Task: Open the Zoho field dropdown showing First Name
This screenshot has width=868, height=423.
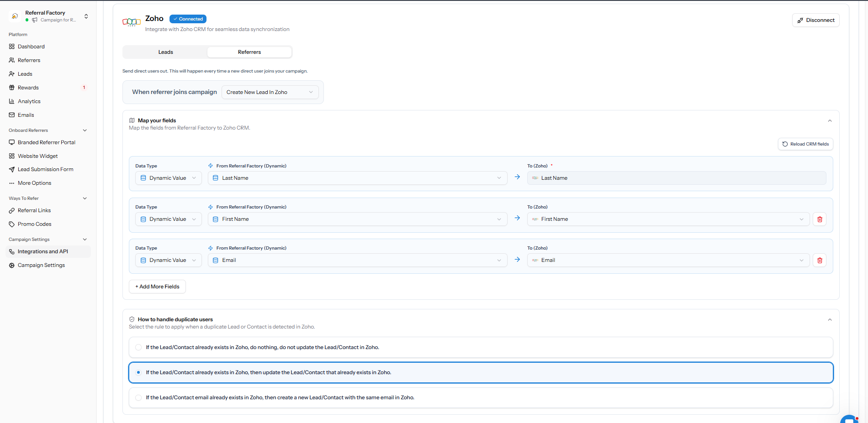Action: 668,219
